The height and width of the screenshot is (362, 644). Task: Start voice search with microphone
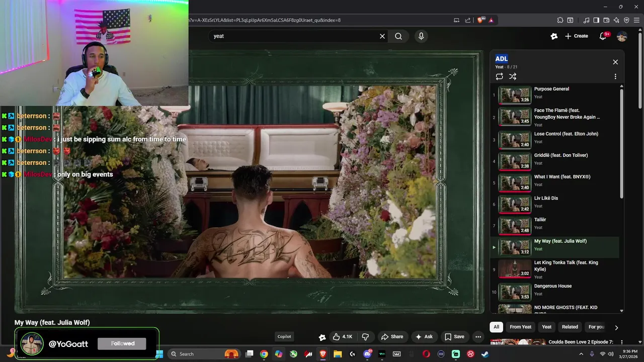pyautogui.click(x=421, y=36)
